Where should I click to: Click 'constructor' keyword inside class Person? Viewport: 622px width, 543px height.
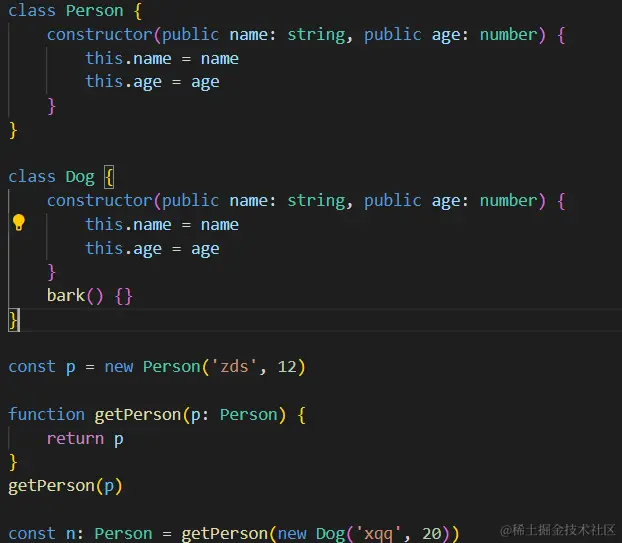[100, 35]
